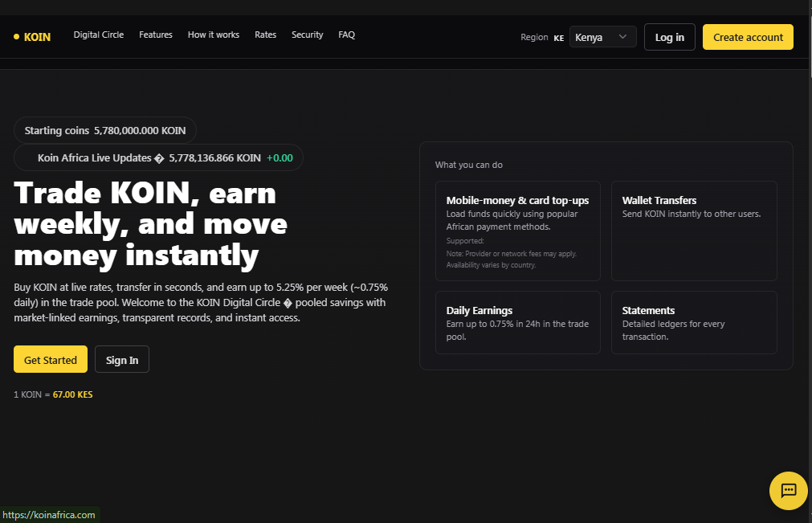The image size is (812, 523).
Task: Click the Get Started button
Action: [51, 359]
